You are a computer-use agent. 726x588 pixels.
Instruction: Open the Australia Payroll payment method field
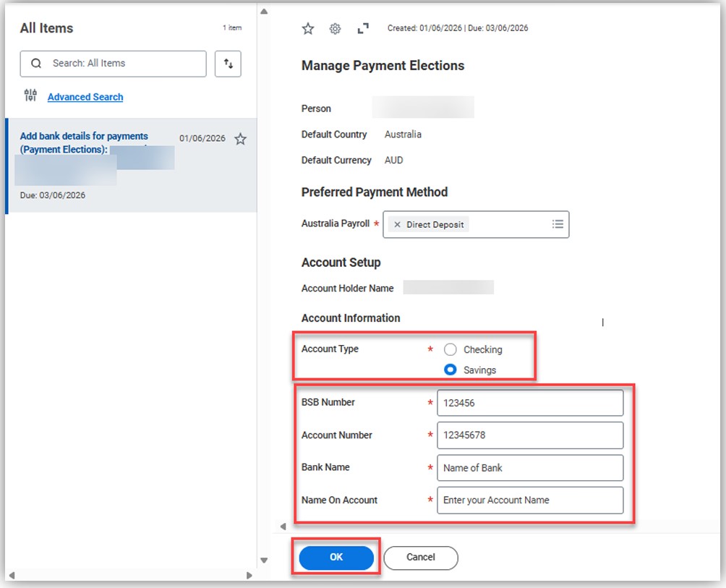click(x=476, y=224)
